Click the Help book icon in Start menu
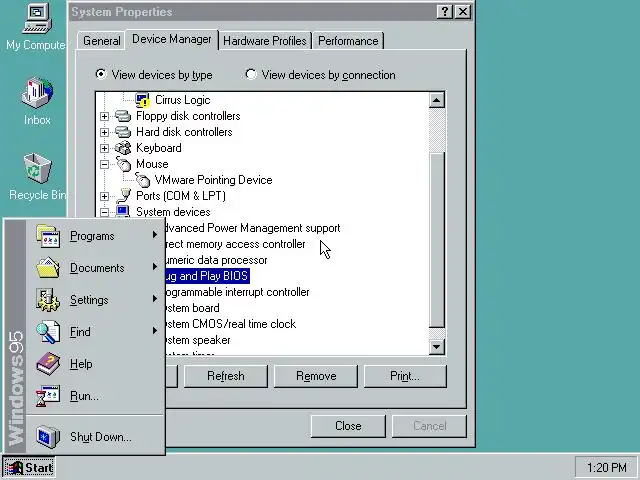Screen dimensions: 640x480 [48, 364]
